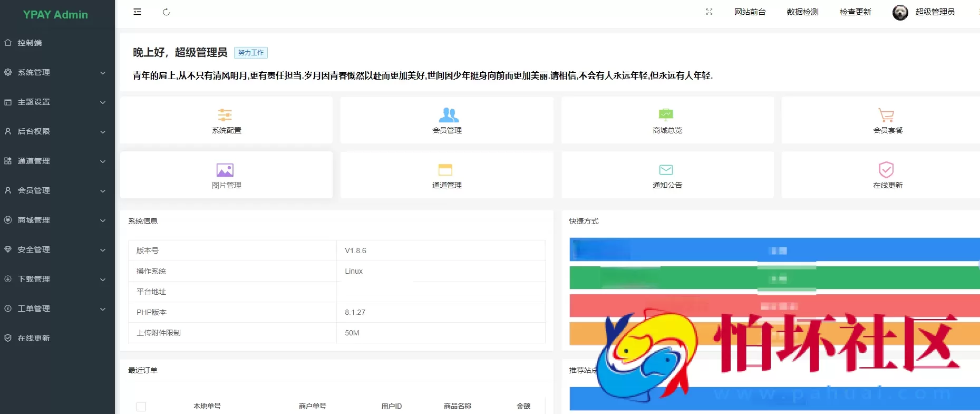The height and width of the screenshot is (414, 980).
Task: Click the refresh page icon
Action: click(x=166, y=12)
